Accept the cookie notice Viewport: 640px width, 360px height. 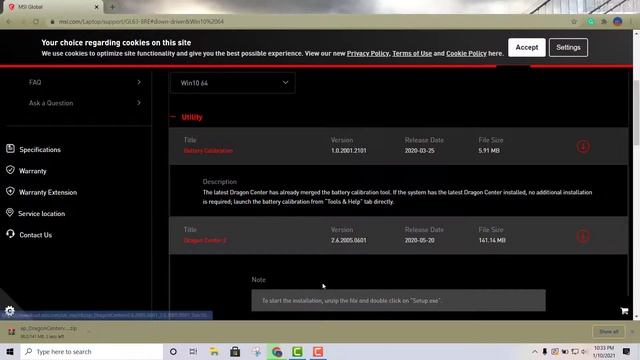click(x=527, y=47)
